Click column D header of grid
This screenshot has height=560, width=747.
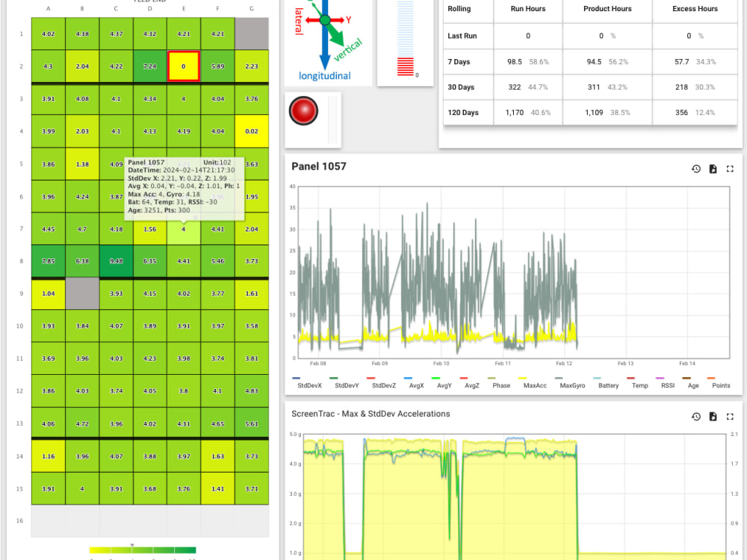pyautogui.click(x=150, y=8)
